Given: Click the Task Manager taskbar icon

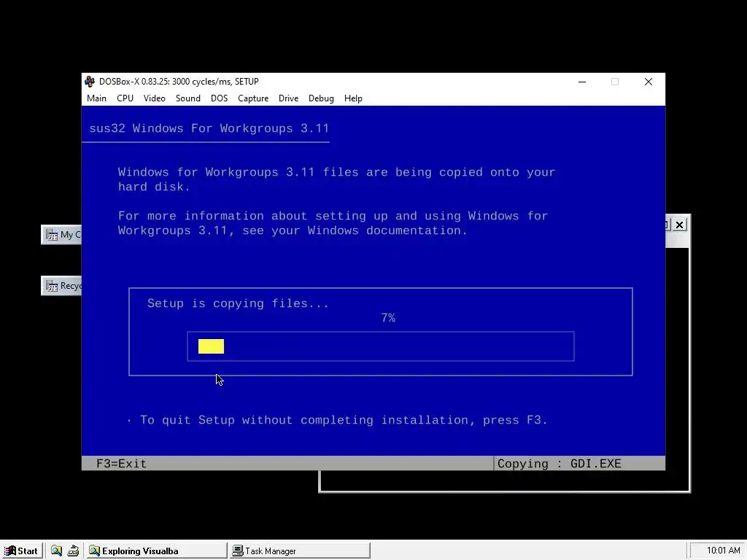Looking at the screenshot, I should 238,551.
